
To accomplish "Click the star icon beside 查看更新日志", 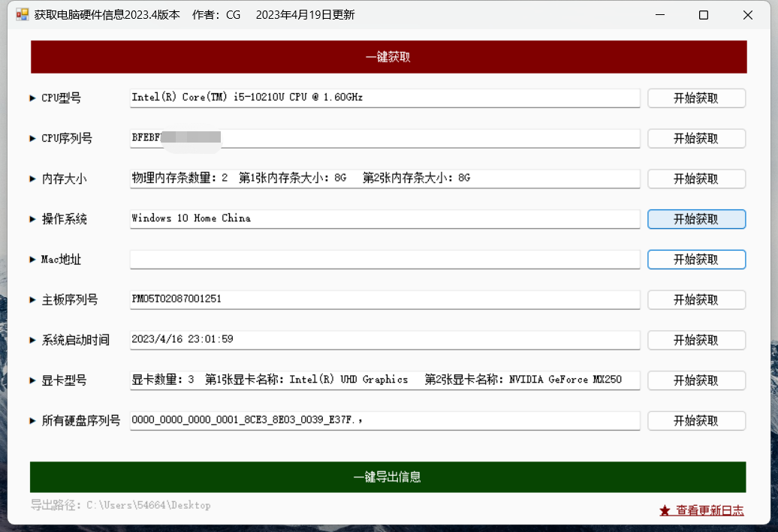I will pyautogui.click(x=665, y=511).
